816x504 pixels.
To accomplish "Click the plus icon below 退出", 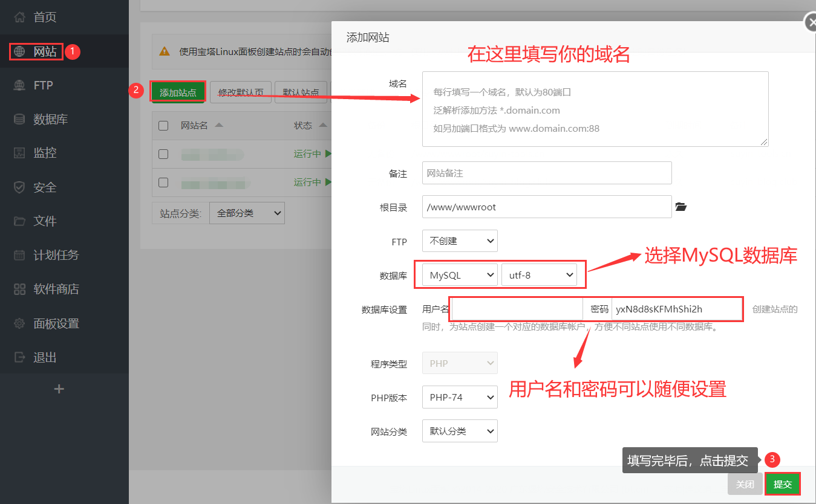I will (x=59, y=389).
